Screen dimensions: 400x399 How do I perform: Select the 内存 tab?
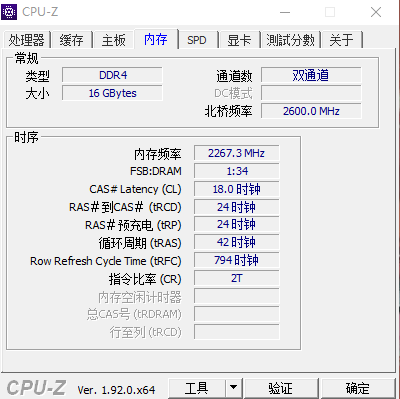(x=156, y=39)
